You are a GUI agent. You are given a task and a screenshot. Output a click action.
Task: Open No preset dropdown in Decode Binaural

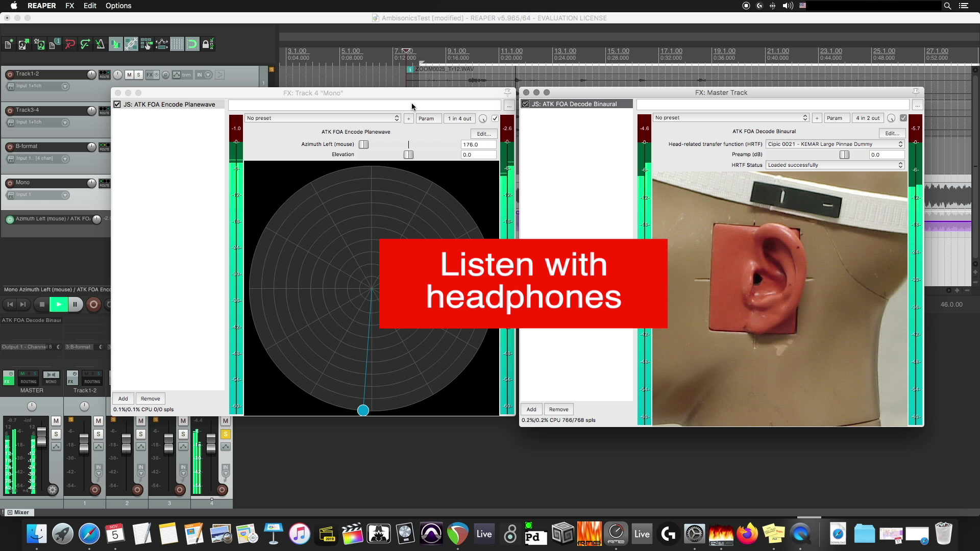731,118
